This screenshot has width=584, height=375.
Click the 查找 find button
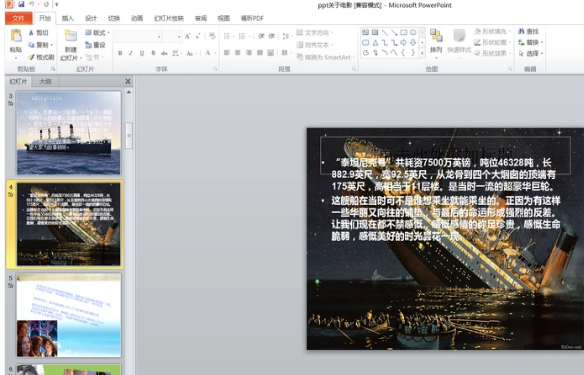tap(529, 32)
